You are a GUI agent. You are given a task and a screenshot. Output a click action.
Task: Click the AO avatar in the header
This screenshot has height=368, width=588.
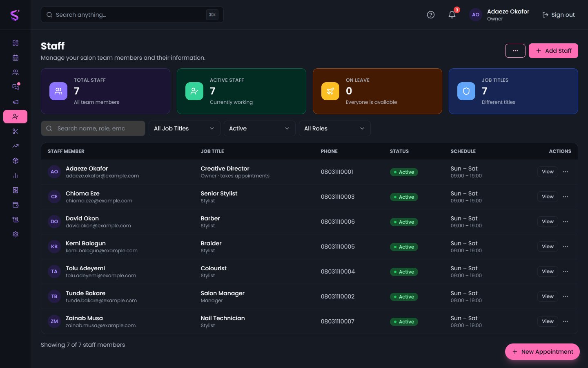pos(476,15)
